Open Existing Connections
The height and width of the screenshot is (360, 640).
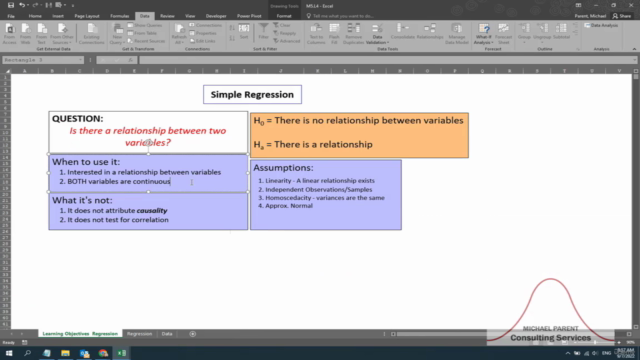pyautogui.click(x=91, y=34)
